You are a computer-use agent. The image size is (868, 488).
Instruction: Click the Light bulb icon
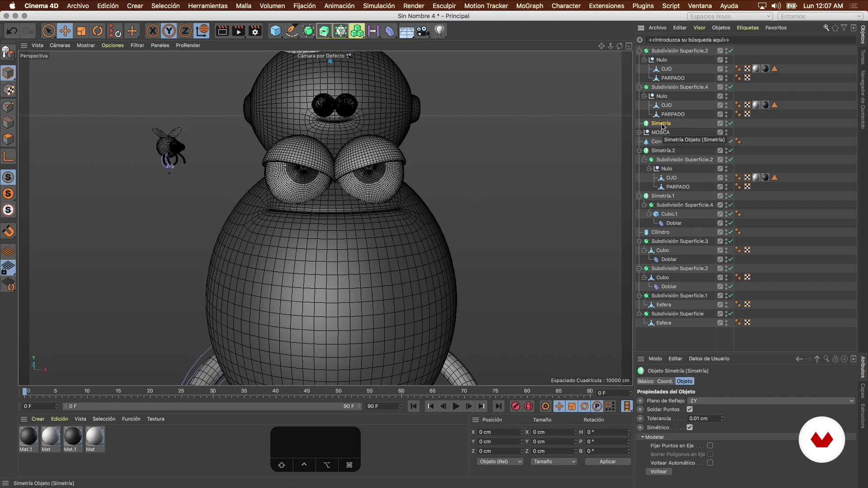(x=439, y=31)
